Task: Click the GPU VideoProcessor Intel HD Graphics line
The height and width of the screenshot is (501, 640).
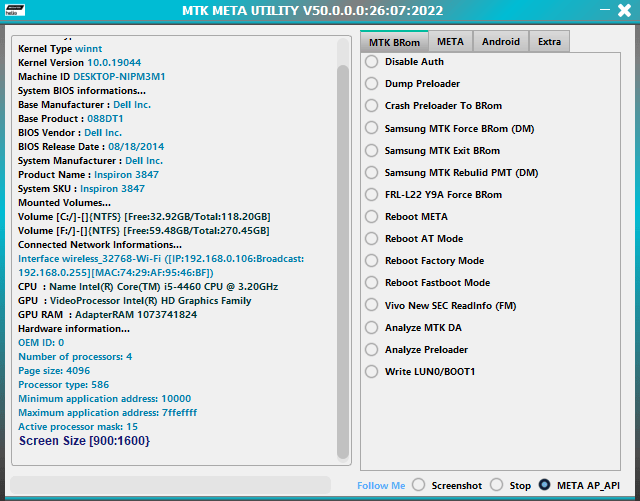Action: [x=135, y=301]
